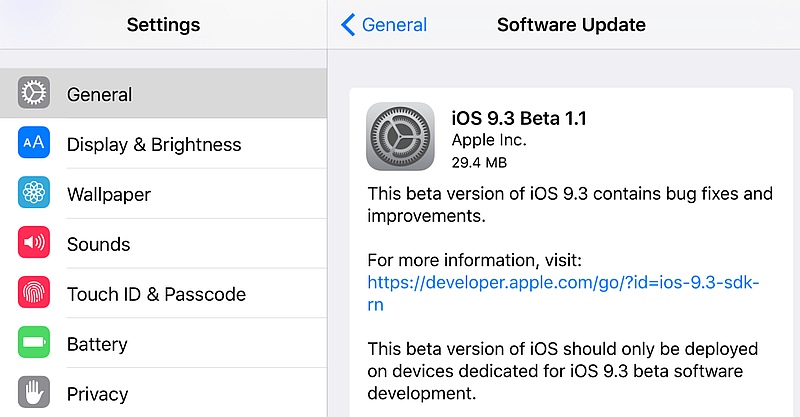Image resolution: width=800 pixels, height=417 pixels.
Task: Tap the Sounds speaker icon
Action: (34, 242)
